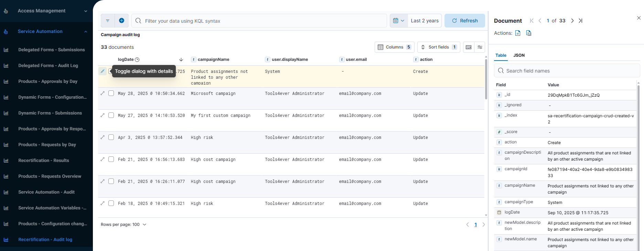644x251 pixels.
Task: Click the keyboard shortcuts icon
Action: pyautogui.click(x=469, y=47)
